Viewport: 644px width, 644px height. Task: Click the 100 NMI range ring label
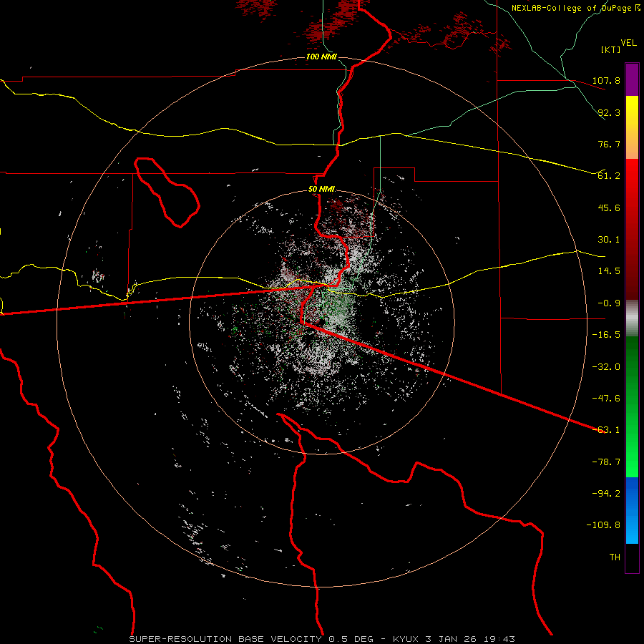point(321,57)
